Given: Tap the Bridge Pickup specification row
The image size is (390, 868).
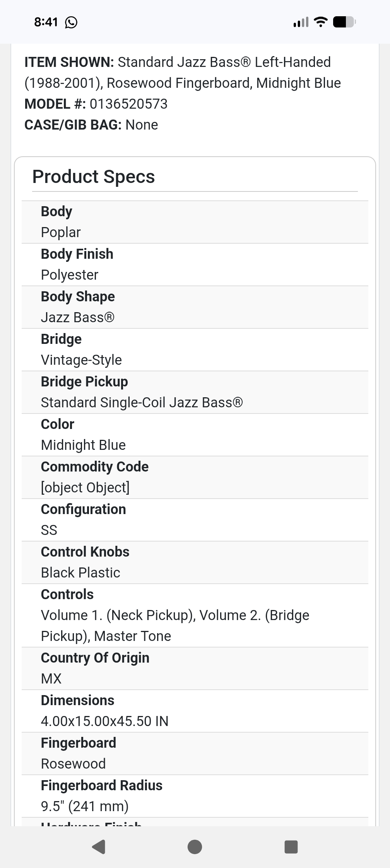Looking at the screenshot, I should (x=195, y=392).
